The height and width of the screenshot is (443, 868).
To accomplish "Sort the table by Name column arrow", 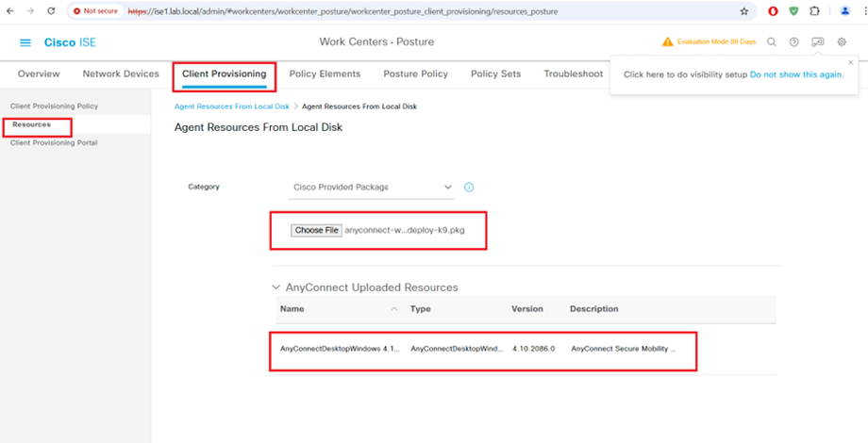I will pos(394,309).
